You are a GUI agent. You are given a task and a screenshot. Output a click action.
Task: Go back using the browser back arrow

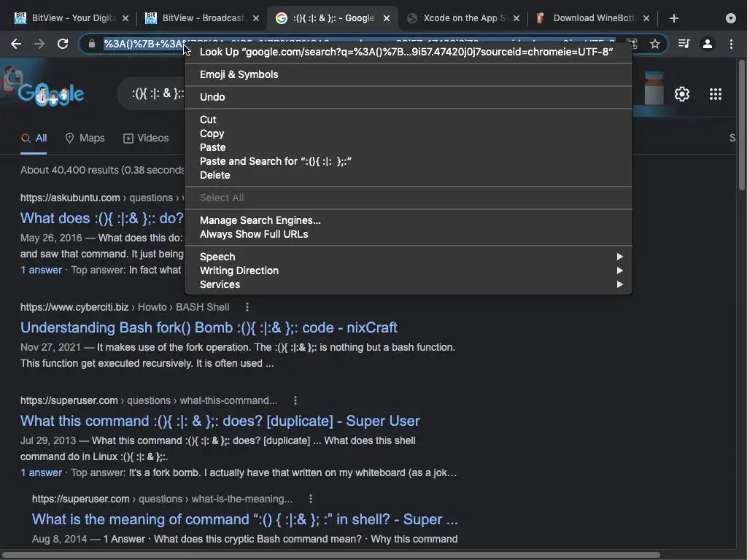16,44
